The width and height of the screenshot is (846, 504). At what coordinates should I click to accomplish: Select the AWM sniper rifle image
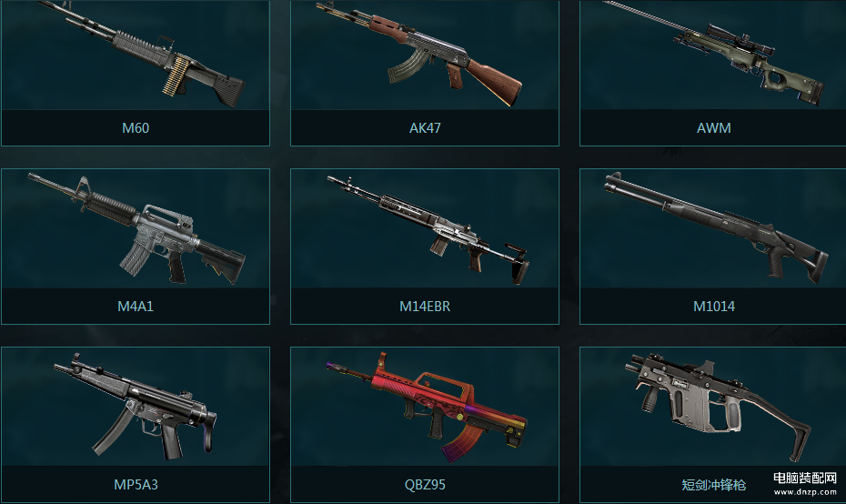click(714, 53)
